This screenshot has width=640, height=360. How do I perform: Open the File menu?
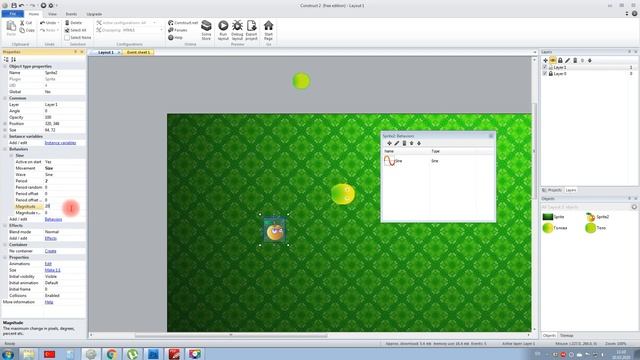[13, 14]
